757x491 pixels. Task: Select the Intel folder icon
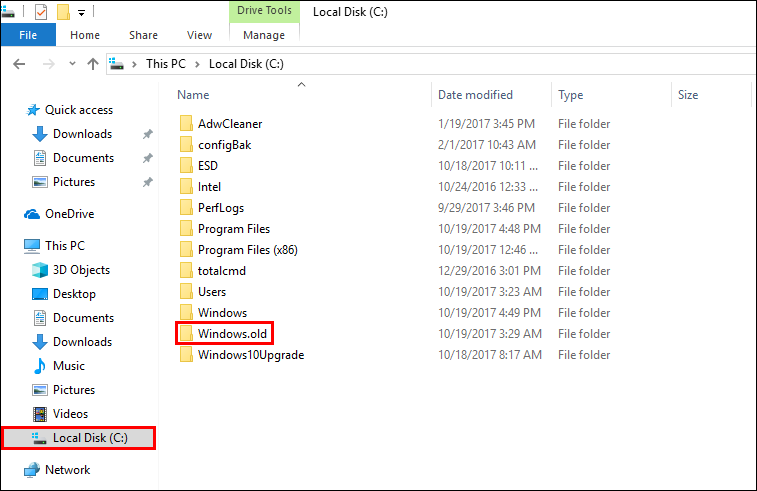point(186,187)
